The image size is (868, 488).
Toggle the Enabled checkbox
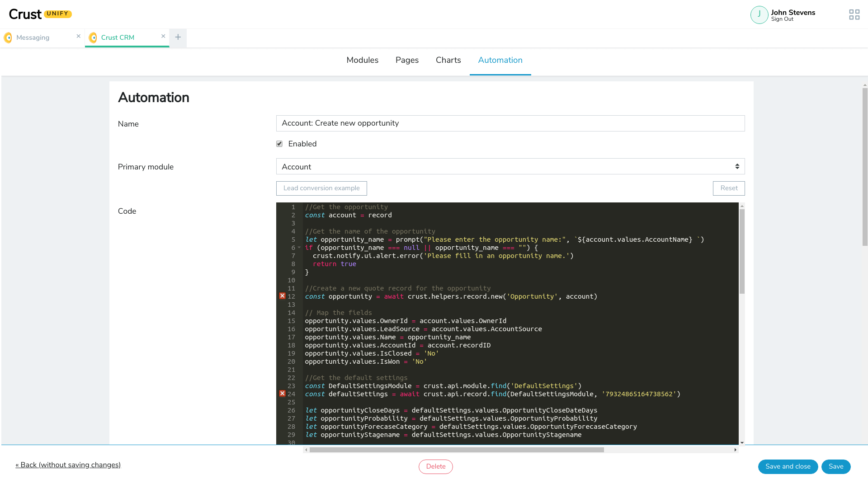pos(279,144)
